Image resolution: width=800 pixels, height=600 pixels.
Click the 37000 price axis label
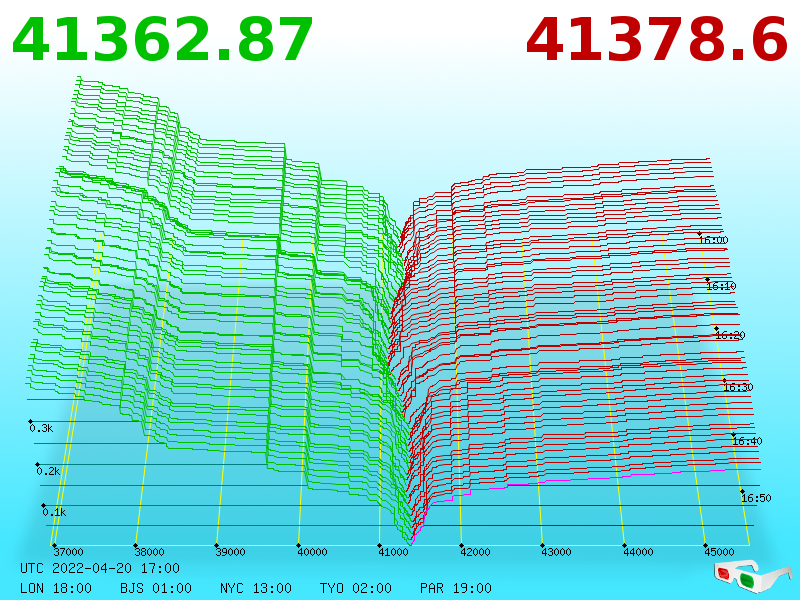(68, 552)
